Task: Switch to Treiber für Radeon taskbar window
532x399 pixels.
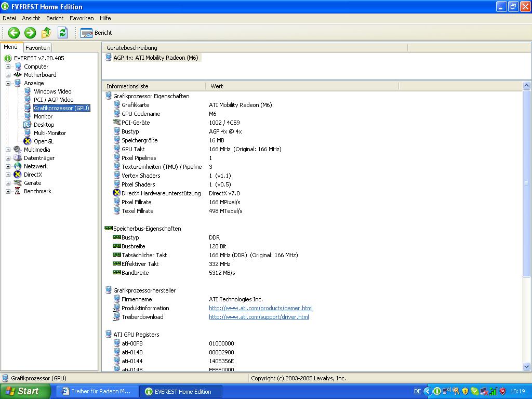Action: coord(97,391)
